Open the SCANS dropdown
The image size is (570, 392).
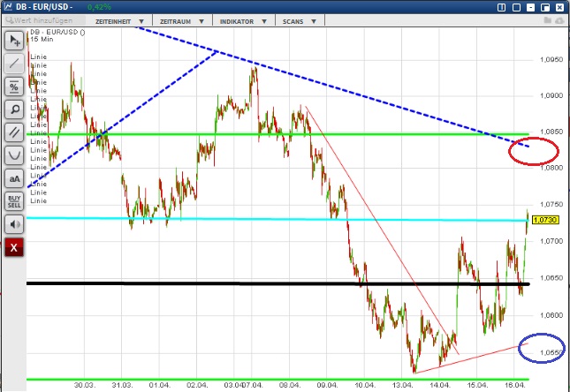click(300, 21)
